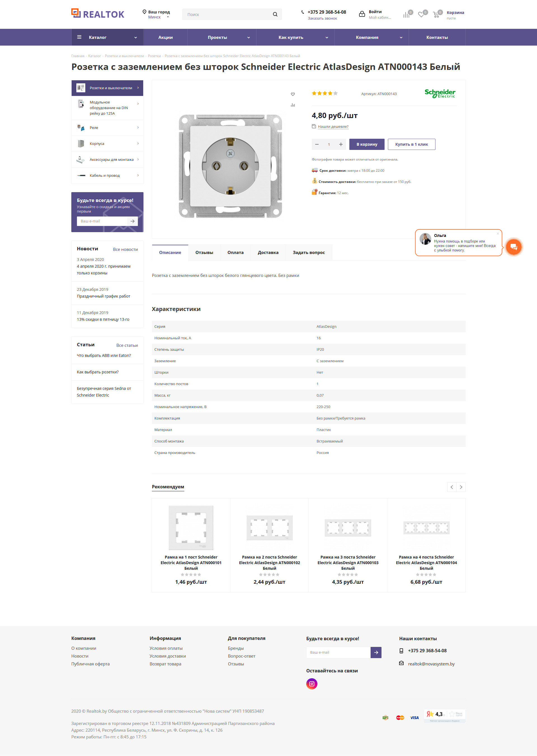The height and width of the screenshot is (756, 537).
Task: Click the location pin icon
Action: (144, 12)
